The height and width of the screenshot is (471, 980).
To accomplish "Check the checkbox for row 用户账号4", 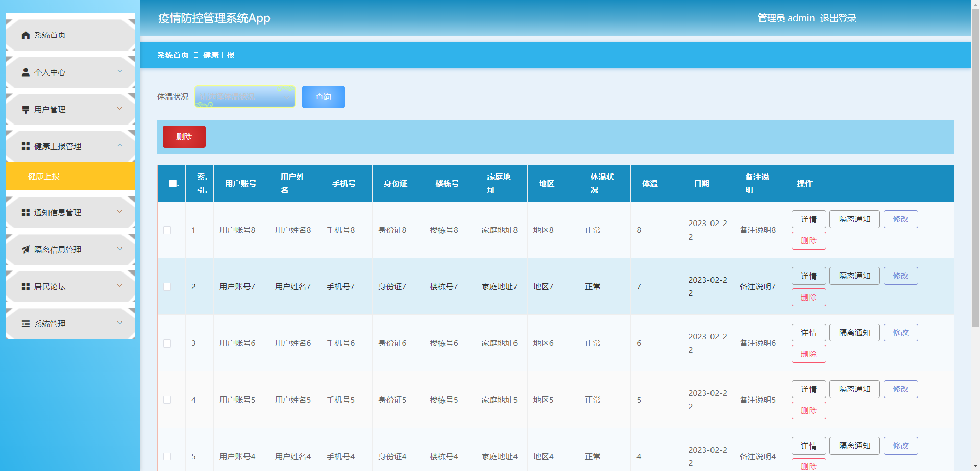I will coord(167,457).
